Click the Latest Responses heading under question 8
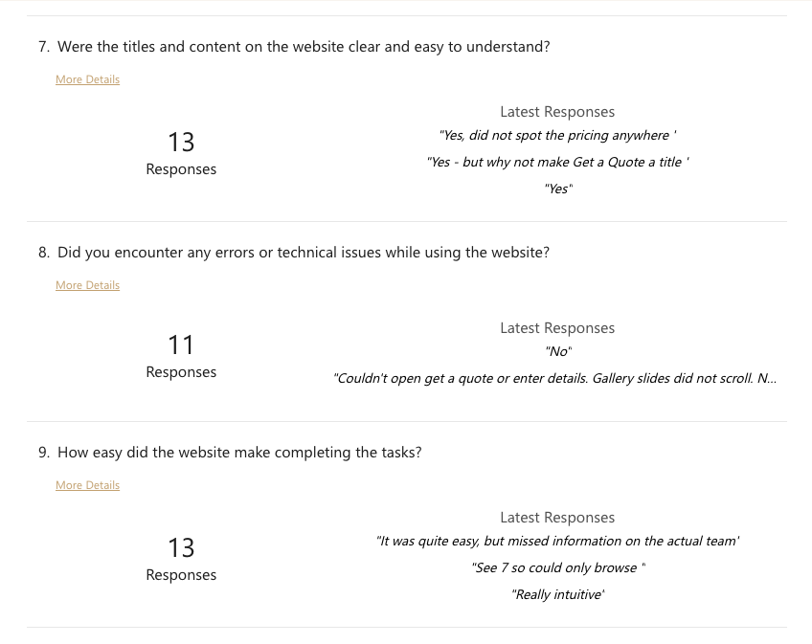 [557, 328]
